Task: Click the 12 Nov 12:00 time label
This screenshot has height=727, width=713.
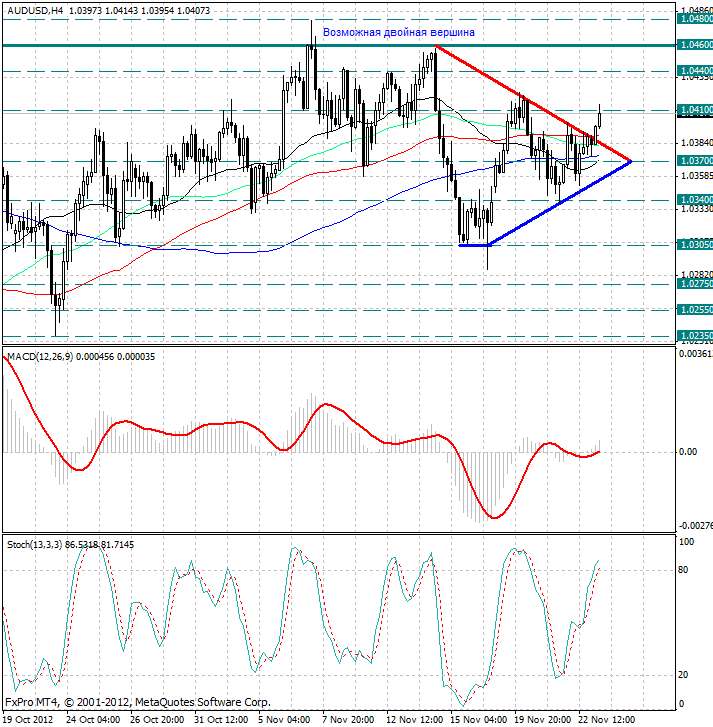Action: [x=414, y=719]
